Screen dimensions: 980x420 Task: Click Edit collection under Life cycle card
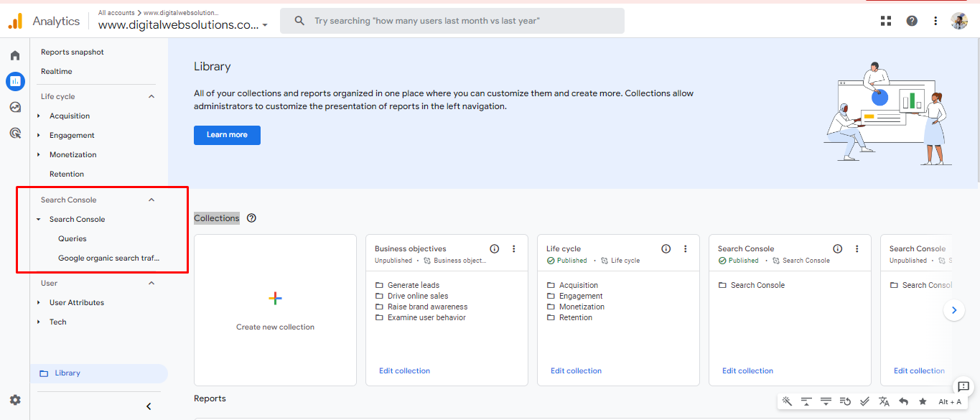(576, 371)
